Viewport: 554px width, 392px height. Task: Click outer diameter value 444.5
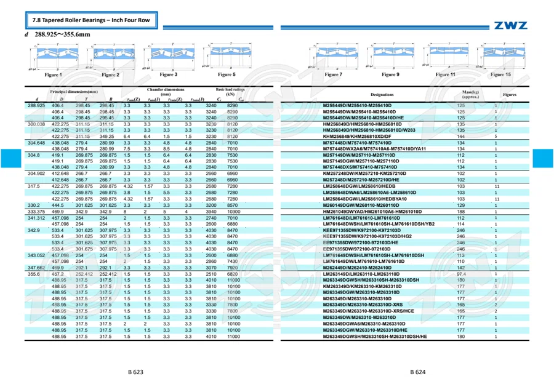point(58,205)
